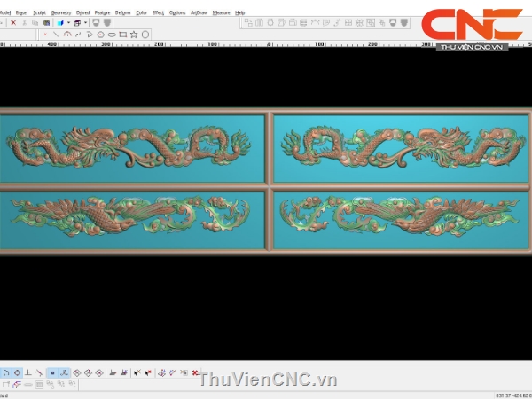This screenshot has height=399, width=532.
Task: Click the shield icon in the top toolbar
Action: (106, 22)
